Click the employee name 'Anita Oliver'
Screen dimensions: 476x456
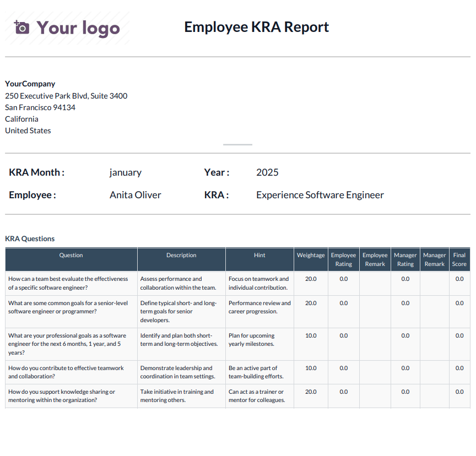tap(136, 195)
